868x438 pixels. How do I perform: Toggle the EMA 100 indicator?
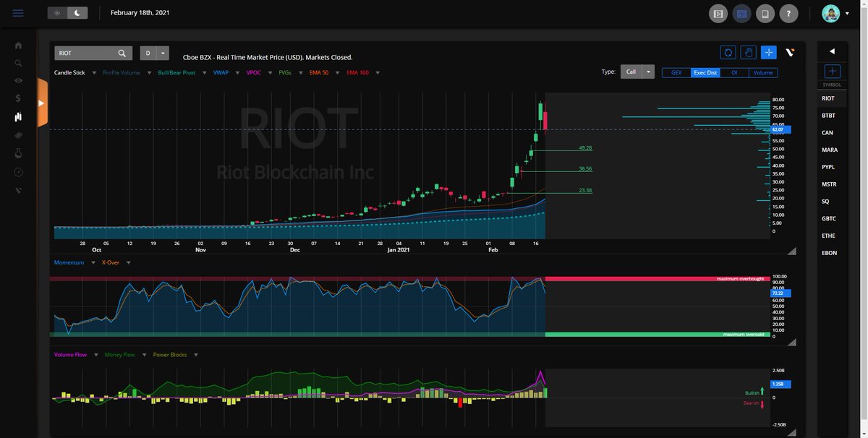(x=357, y=73)
